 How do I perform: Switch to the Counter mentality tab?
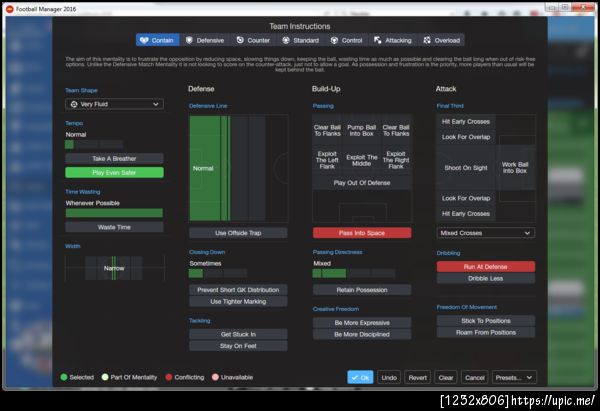click(x=253, y=40)
